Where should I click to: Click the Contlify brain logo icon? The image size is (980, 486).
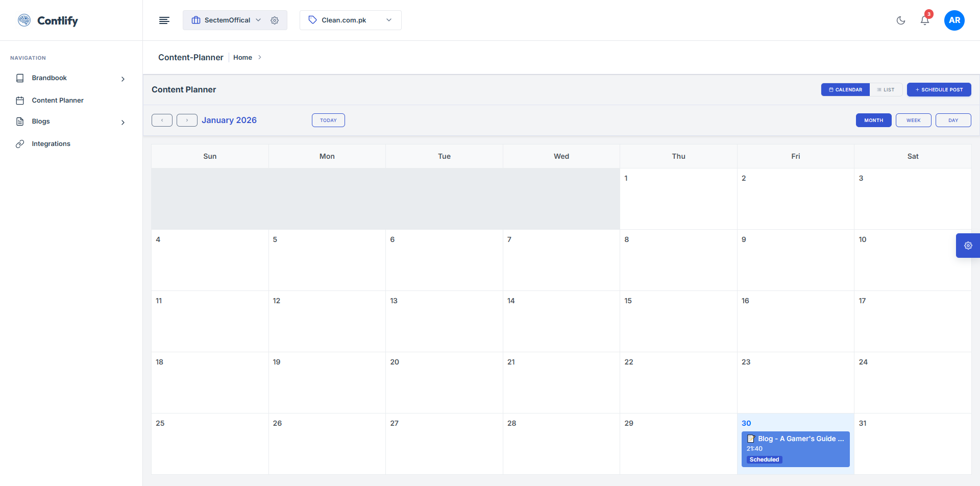click(x=24, y=20)
